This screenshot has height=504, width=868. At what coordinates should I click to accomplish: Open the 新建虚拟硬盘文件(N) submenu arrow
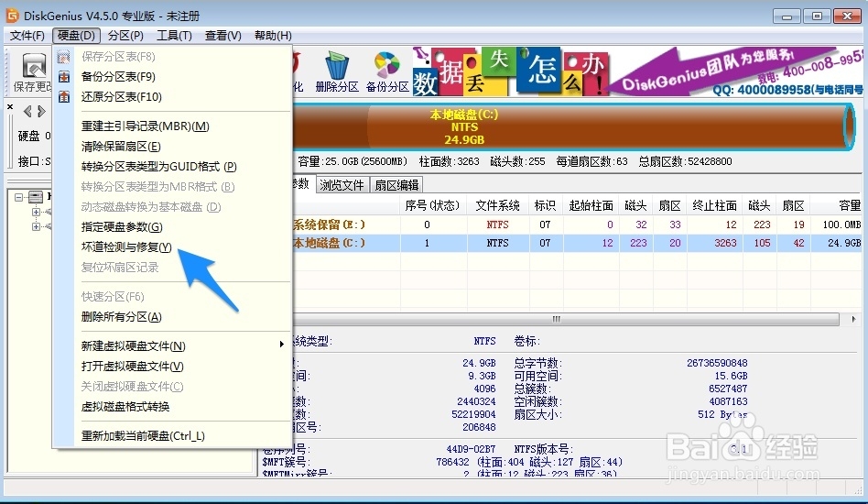(x=282, y=345)
